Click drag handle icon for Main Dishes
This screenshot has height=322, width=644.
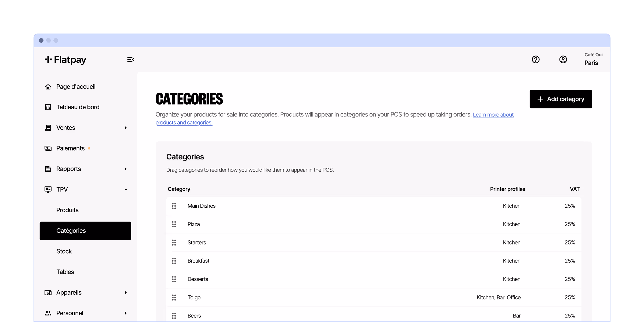[174, 206]
